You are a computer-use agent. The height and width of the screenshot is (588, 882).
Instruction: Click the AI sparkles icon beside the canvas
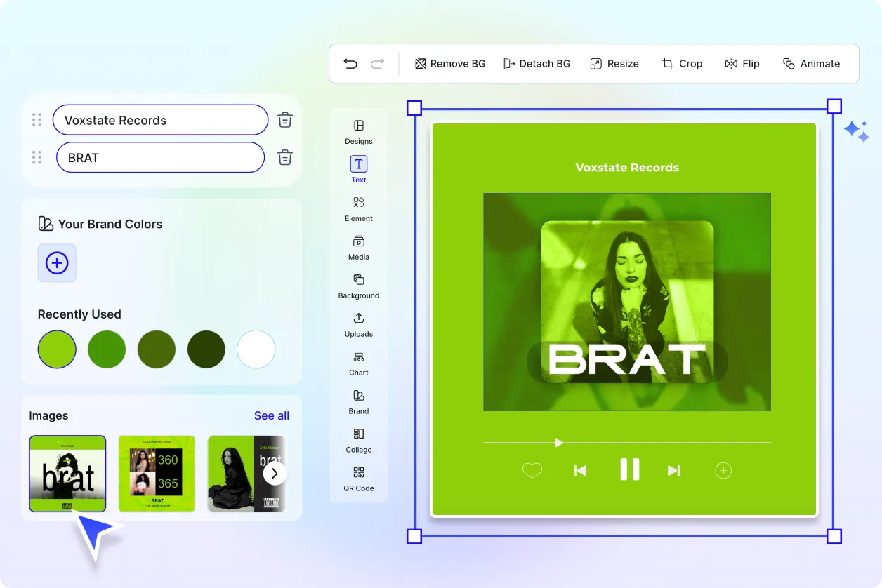point(857,130)
